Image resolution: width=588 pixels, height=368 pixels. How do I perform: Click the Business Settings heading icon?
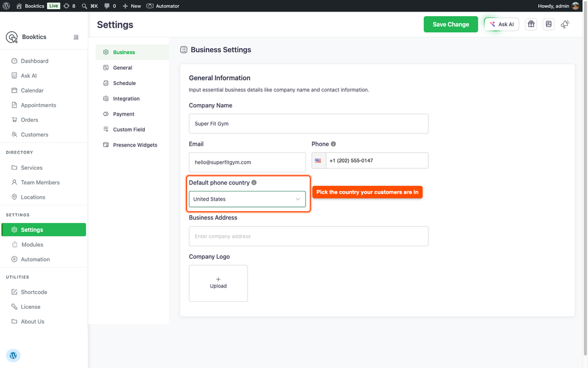point(184,49)
